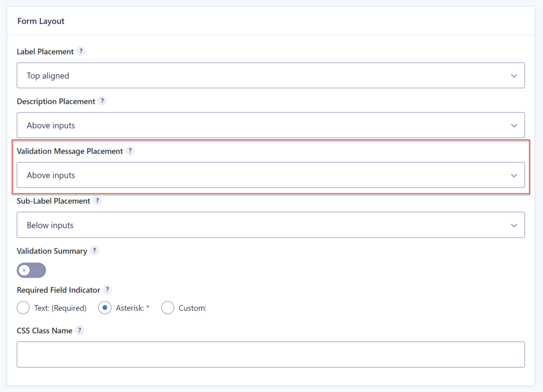Open the Label Placement help tooltip
Screen dimensions: 543x392
tap(81, 51)
